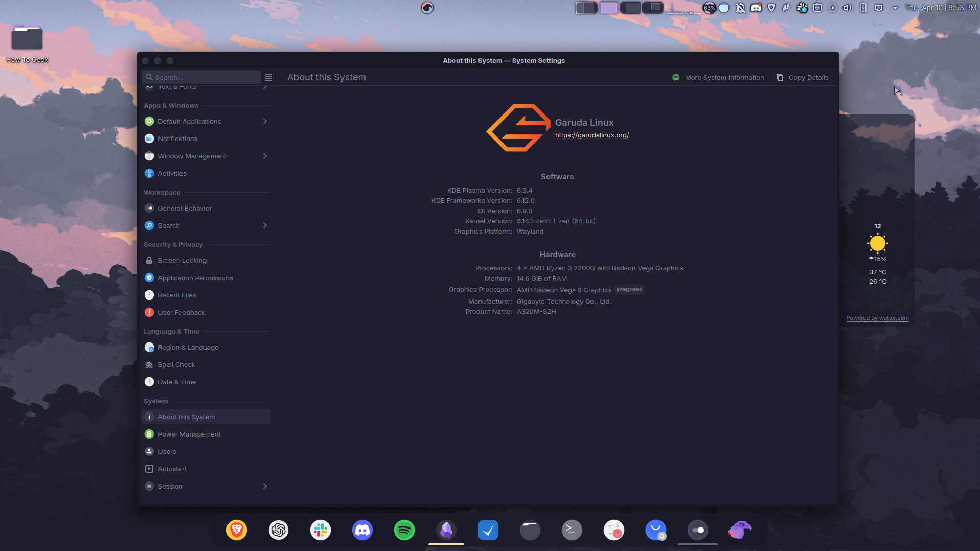Open the Discord dock icon

pos(362,530)
